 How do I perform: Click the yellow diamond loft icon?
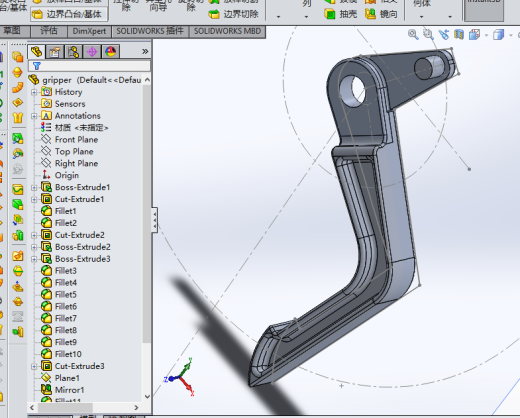17,102
